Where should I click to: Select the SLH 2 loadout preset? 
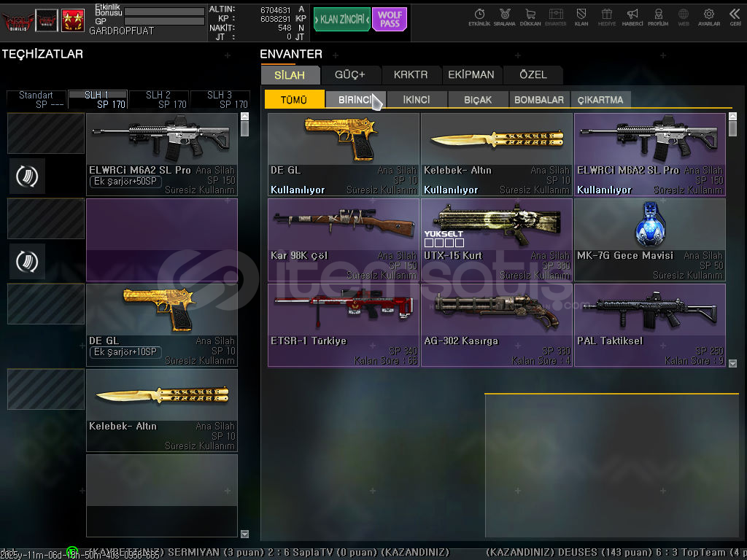(158, 100)
